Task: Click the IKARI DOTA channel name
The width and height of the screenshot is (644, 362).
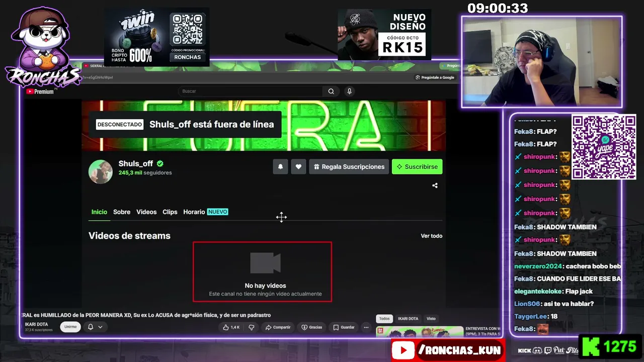Action: 36,324
